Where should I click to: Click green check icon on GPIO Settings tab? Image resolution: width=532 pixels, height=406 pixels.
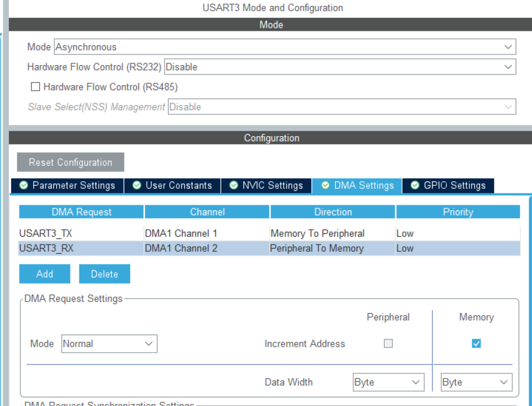tap(415, 186)
